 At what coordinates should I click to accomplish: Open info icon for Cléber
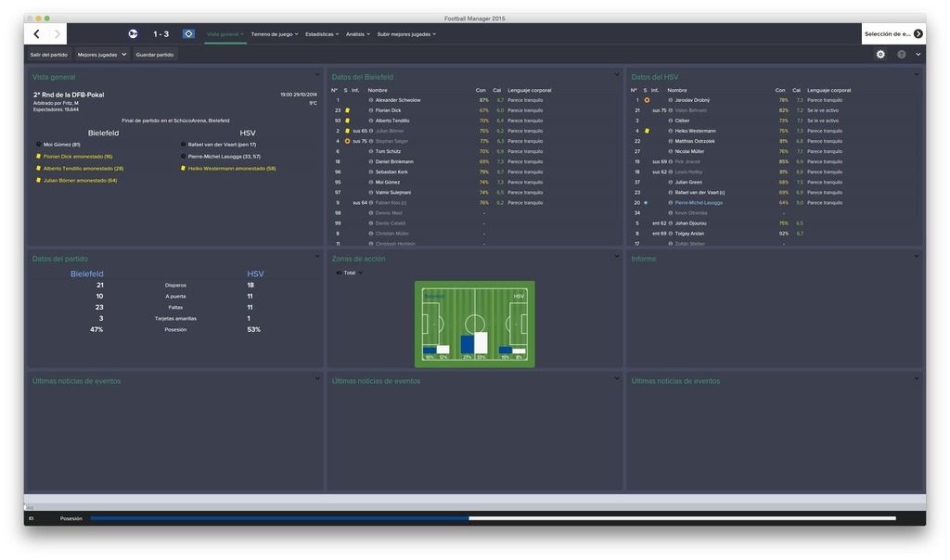point(671,121)
